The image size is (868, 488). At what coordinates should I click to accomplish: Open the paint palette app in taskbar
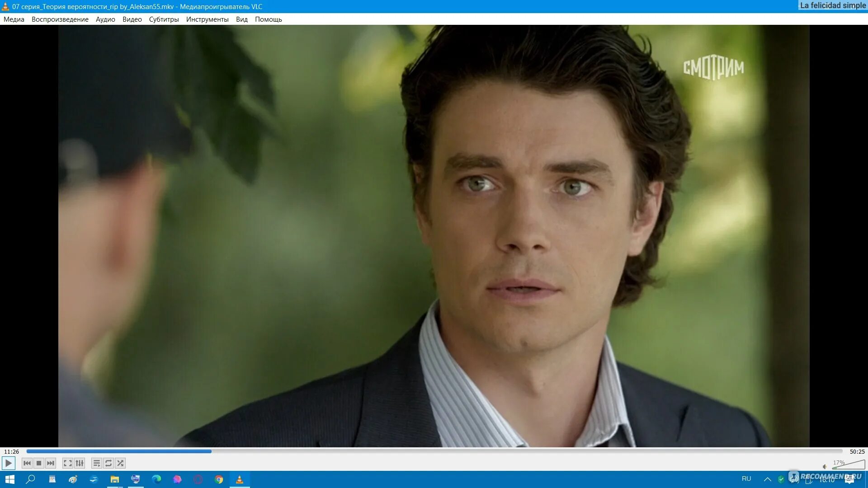(x=73, y=479)
